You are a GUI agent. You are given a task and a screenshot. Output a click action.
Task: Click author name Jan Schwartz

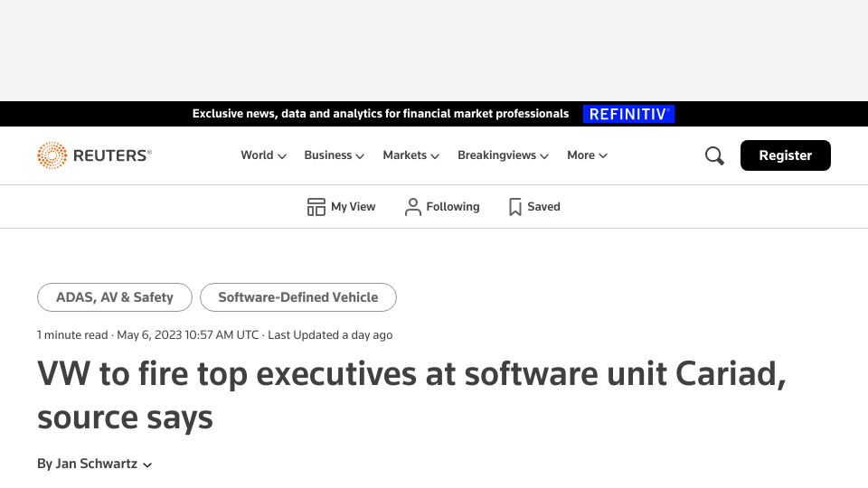97,464
